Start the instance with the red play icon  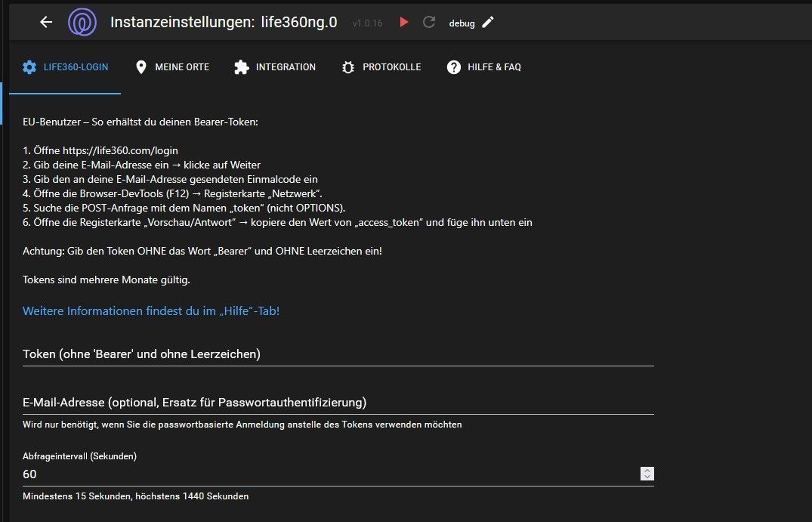[404, 22]
